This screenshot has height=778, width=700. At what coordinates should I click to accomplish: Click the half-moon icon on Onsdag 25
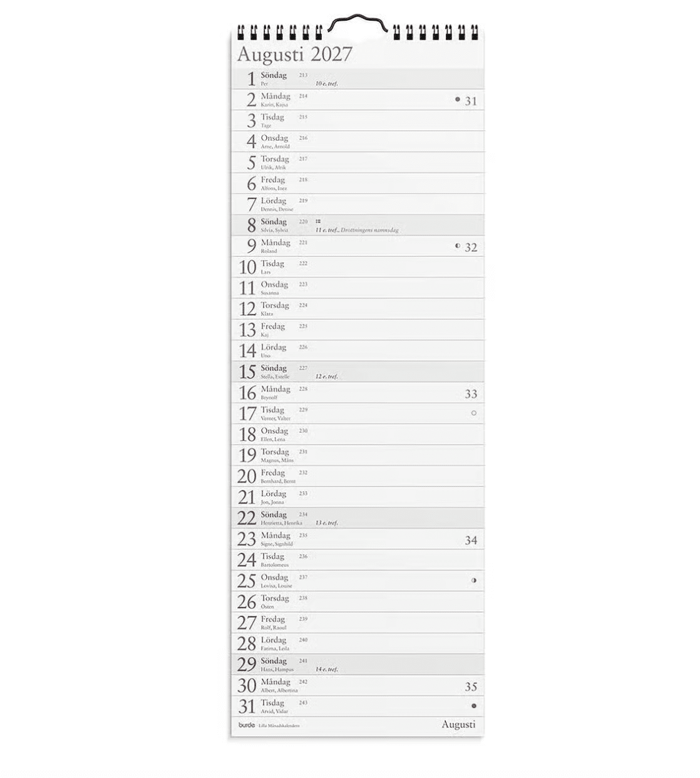tap(474, 580)
